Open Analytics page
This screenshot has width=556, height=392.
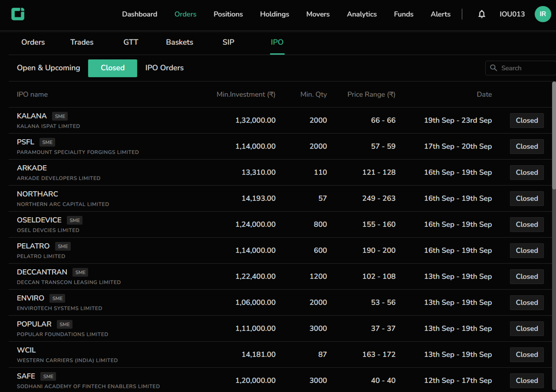point(362,14)
